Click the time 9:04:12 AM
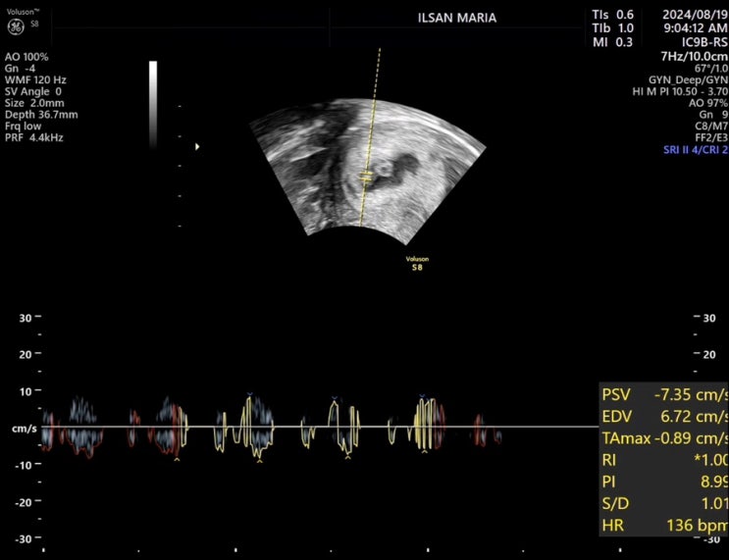 point(696,28)
